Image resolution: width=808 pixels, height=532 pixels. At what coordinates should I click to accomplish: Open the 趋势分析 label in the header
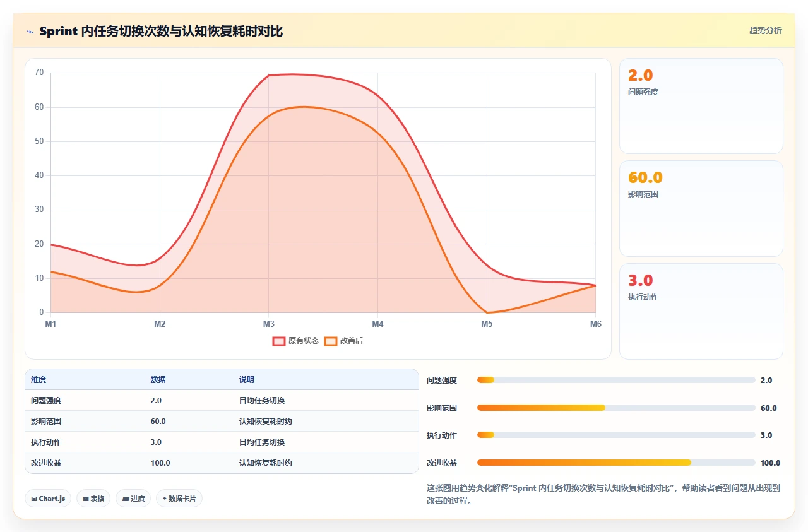(x=765, y=30)
